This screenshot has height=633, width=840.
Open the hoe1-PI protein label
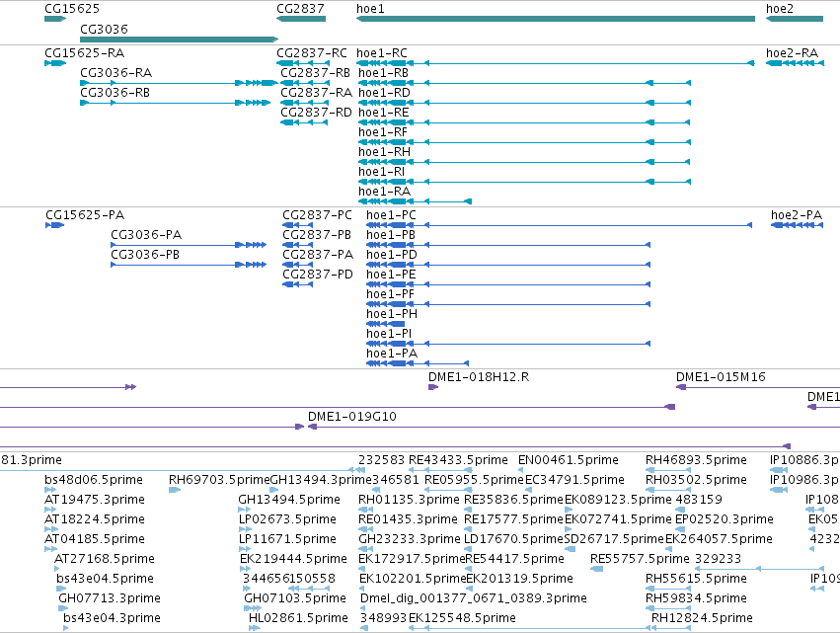pos(389,334)
